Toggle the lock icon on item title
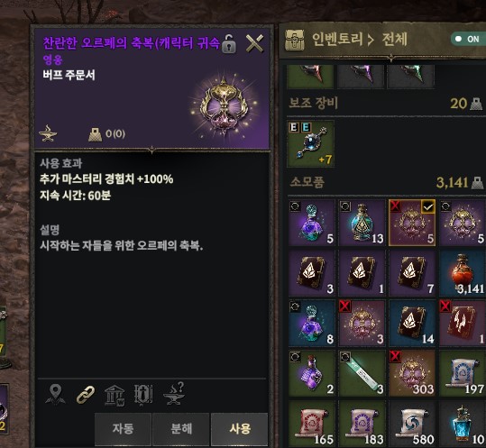The image size is (486, 448). tap(229, 43)
